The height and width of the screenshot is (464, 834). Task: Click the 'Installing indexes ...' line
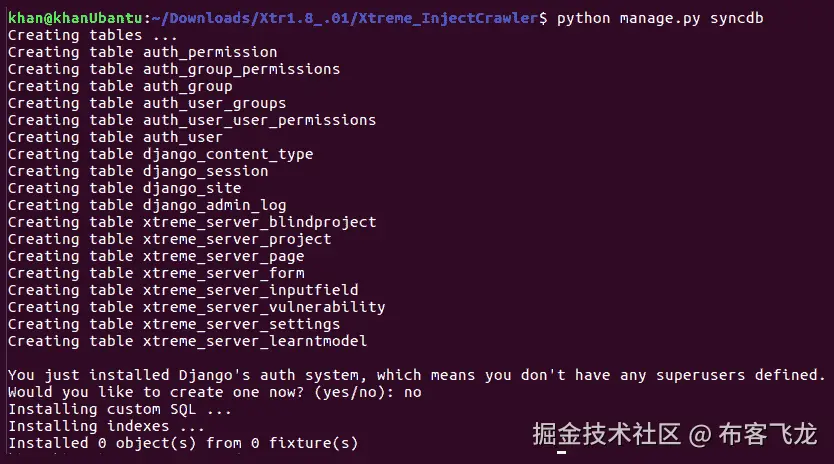[110, 426]
